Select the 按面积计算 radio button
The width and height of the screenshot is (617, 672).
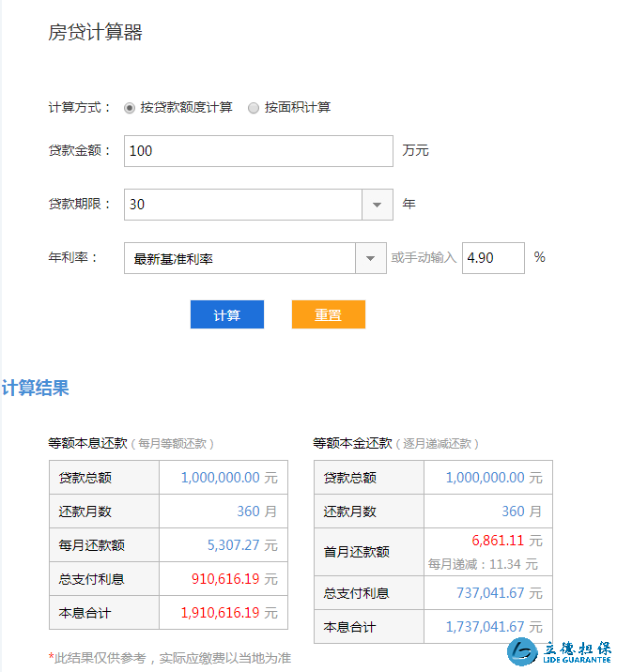tap(254, 108)
